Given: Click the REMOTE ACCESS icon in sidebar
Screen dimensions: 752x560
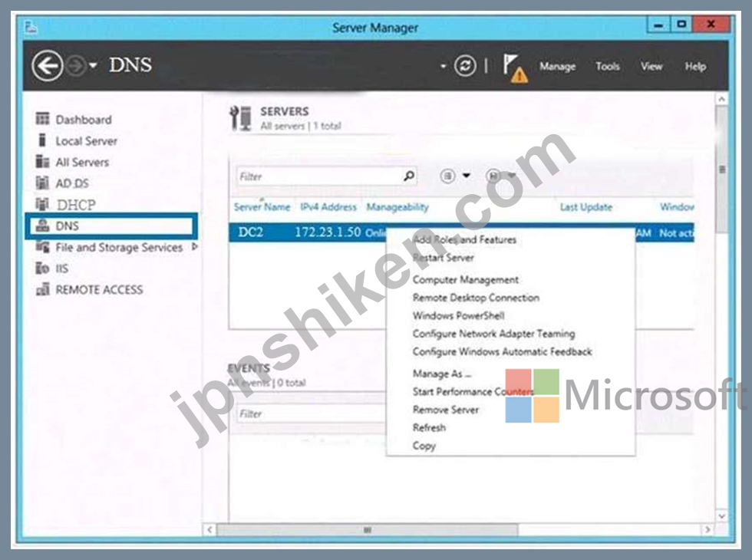Looking at the screenshot, I should point(42,289).
